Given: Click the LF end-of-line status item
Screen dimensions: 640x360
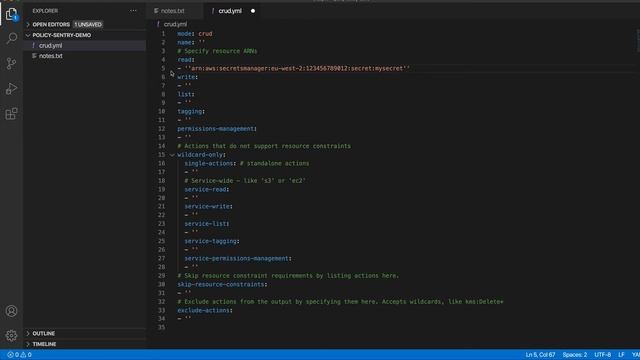Looking at the screenshot, I should pyautogui.click(x=621, y=355).
